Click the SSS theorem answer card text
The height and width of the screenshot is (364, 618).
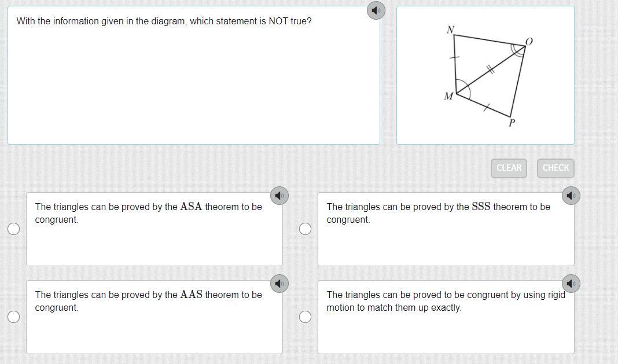tap(438, 213)
